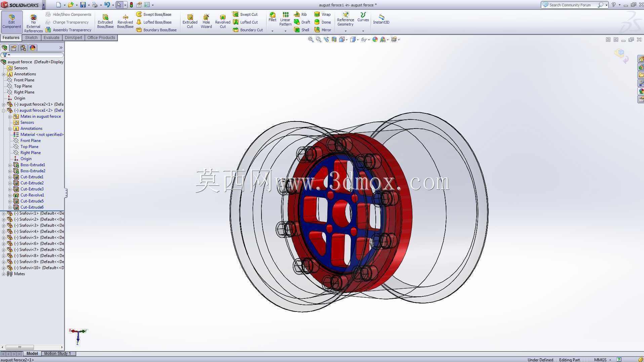Image resolution: width=644 pixels, height=362 pixels.
Task: Select the Wrap tool
Action: coord(322,14)
